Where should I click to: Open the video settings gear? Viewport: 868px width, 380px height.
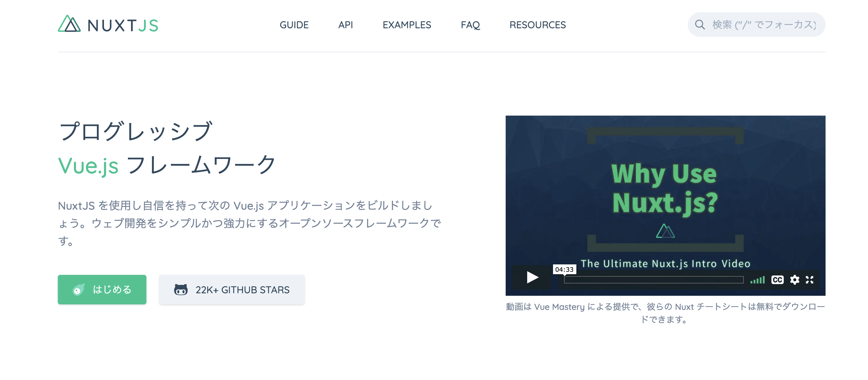[794, 280]
